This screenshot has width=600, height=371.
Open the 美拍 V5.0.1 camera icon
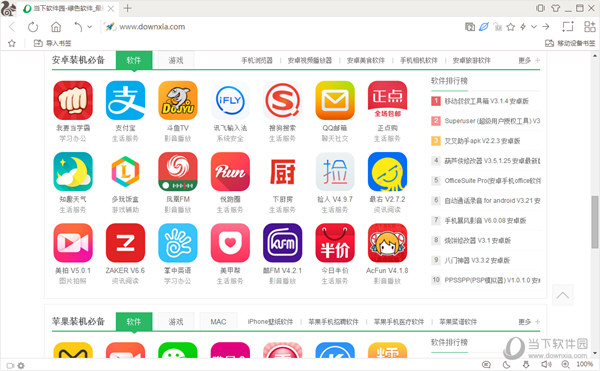coord(73,243)
